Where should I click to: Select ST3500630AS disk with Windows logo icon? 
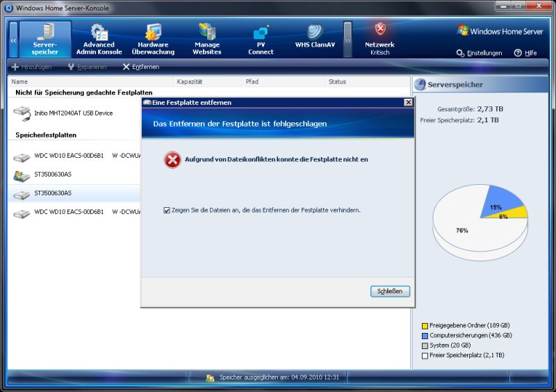point(74,174)
